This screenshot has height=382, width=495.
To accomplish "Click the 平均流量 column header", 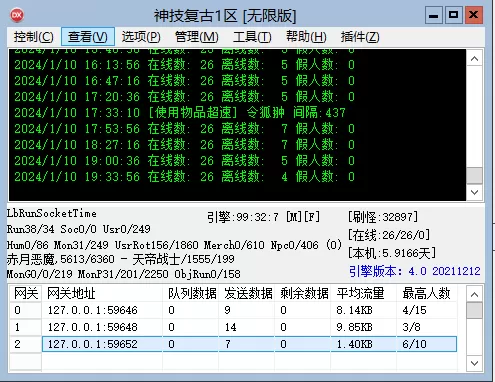I will point(364,294).
